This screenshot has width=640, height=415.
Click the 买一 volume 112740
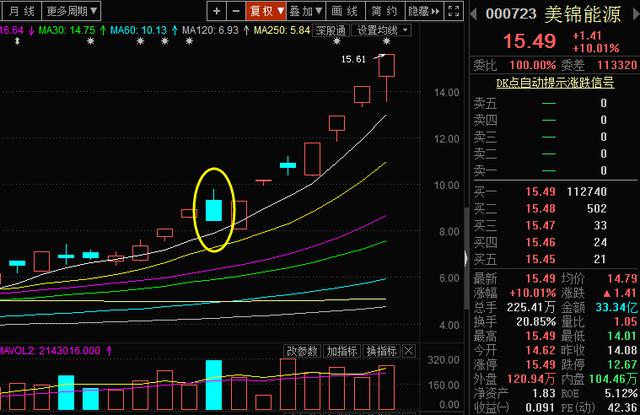(x=587, y=191)
